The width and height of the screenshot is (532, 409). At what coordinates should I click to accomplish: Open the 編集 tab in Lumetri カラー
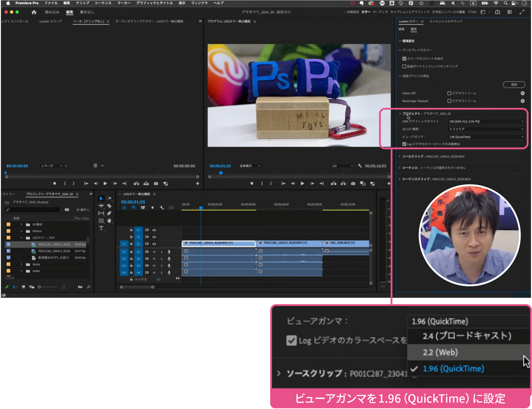[x=401, y=29]
